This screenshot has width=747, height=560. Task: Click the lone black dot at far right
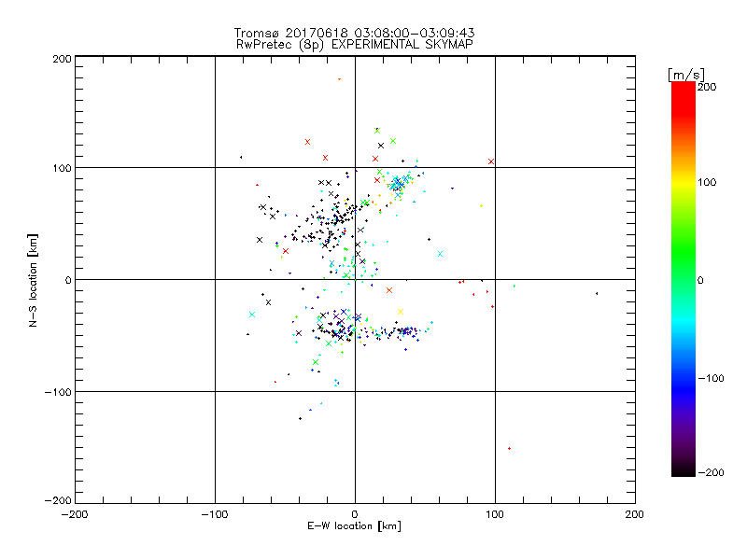597,293
